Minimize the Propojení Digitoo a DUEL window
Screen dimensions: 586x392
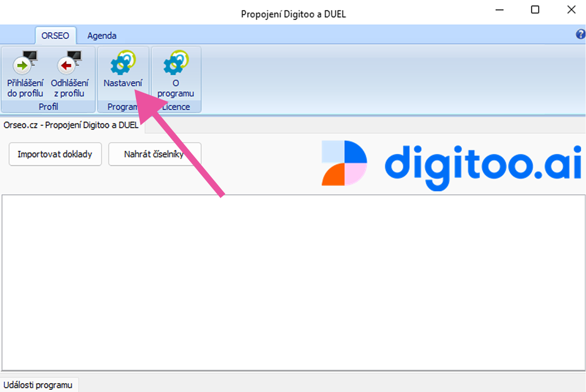[500, 10]
